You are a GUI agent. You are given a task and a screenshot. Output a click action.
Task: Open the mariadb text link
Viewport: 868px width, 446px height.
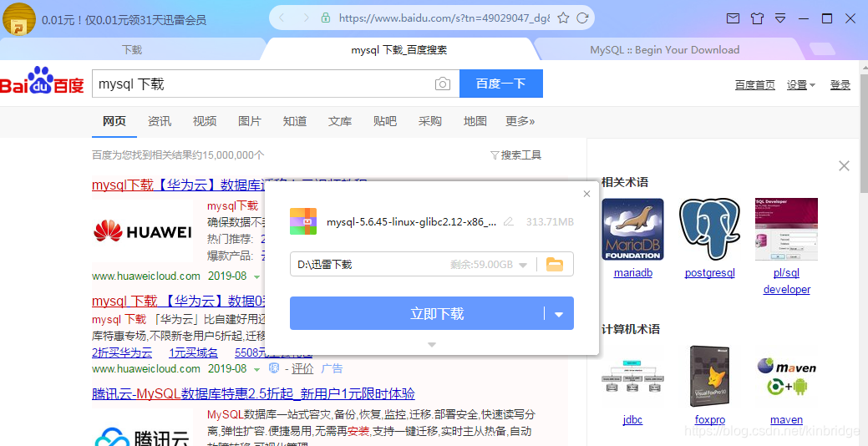coord(632,273)
